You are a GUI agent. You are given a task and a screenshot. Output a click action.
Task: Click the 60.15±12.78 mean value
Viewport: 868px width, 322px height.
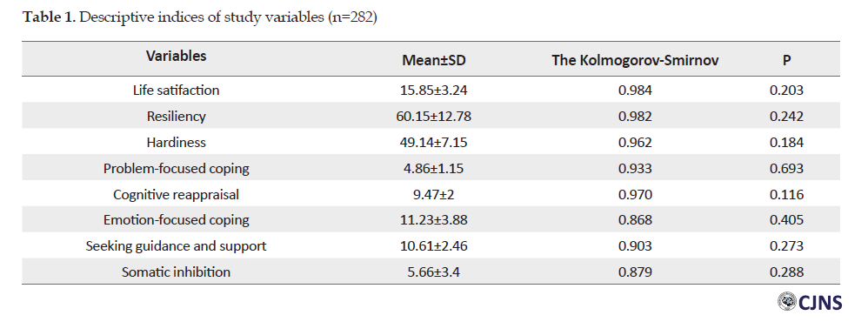click(x=434, y=117)
